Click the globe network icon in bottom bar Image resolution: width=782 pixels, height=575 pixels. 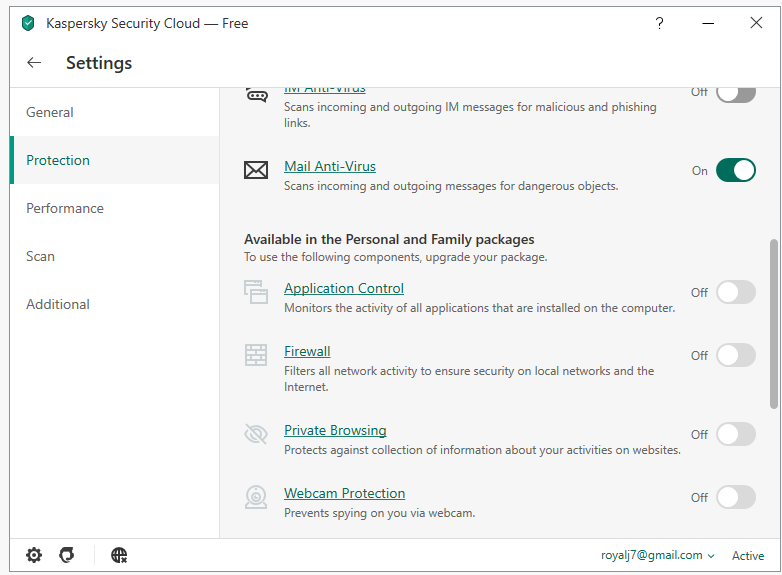[x=119, y=555]
